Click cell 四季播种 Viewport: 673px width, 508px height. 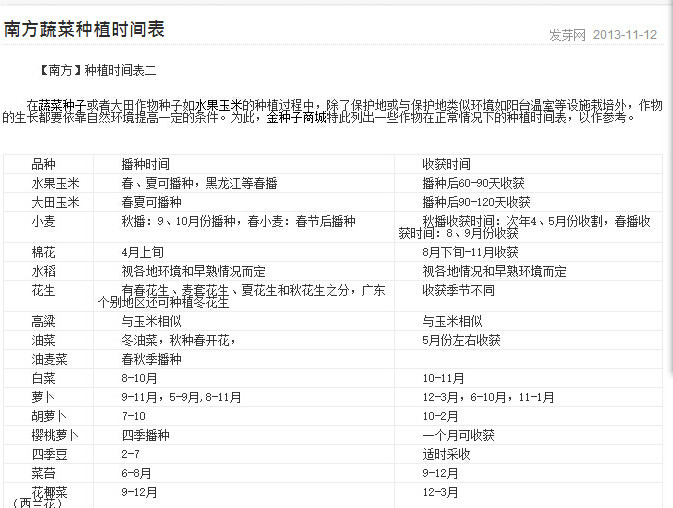(x=146, y=435)
